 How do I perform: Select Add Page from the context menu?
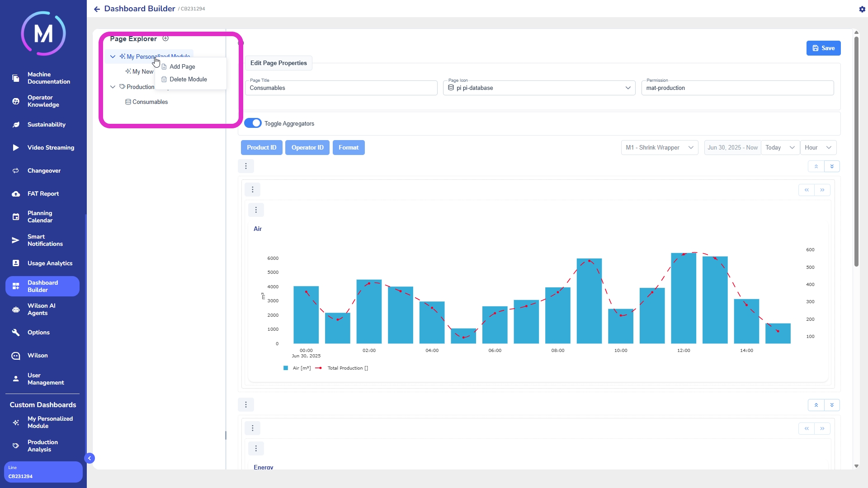182,66
